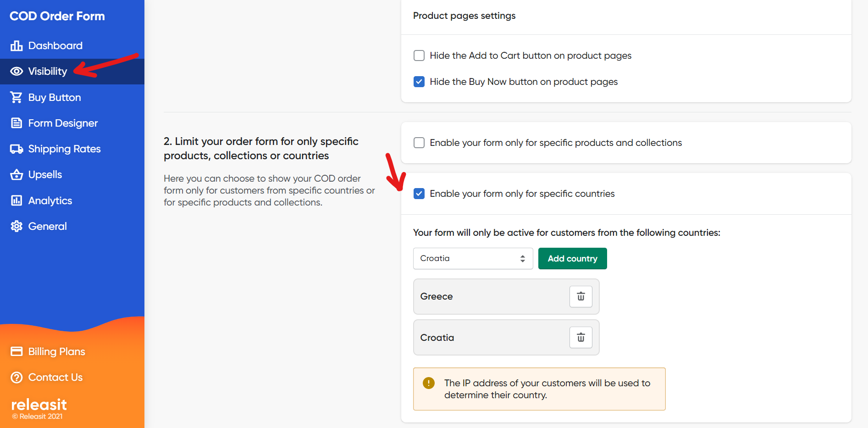The width and height of the screenshot is (868, 428).
Task: Click the General settings gear icon
Action: point(17,226)
